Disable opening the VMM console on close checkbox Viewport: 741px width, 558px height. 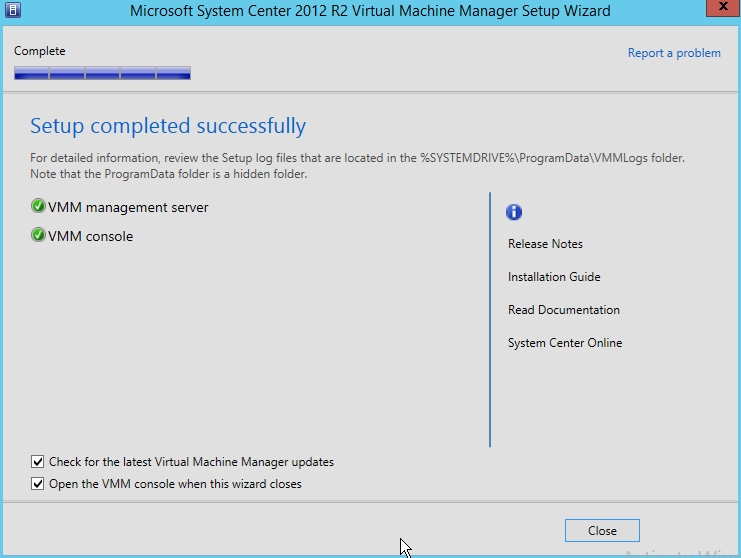tap(38, 484)
